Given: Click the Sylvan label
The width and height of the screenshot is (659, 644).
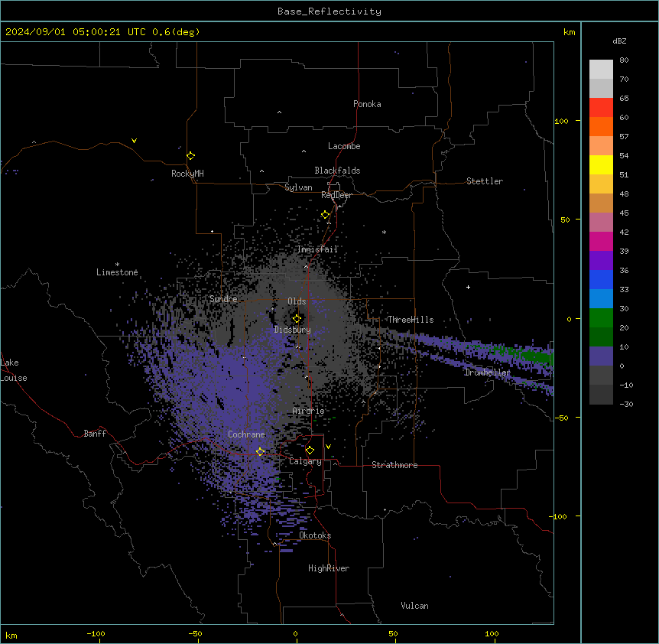Looking at the screenshot, I should point(298,187).
